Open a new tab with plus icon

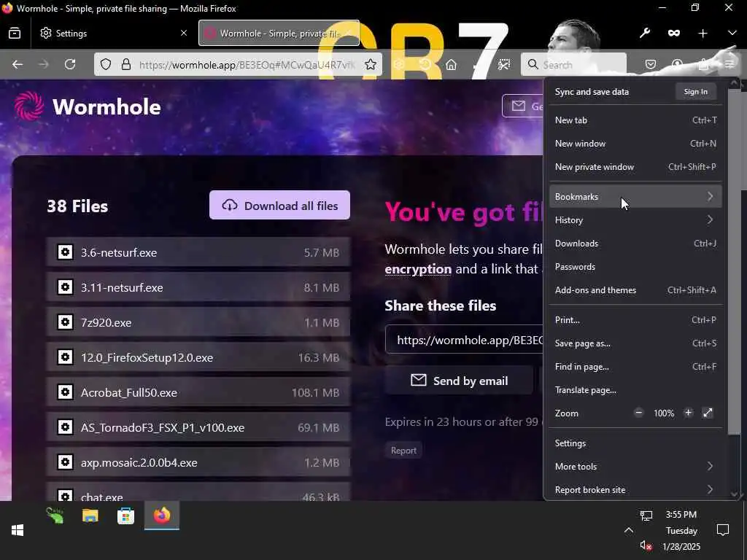(x=703, y=34)
